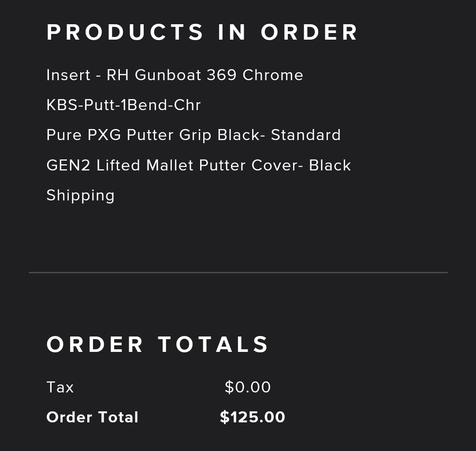This screenshot has height=451, width=476.
Task: Click the word PXG in grip item
Action: [x=104, y=135]
